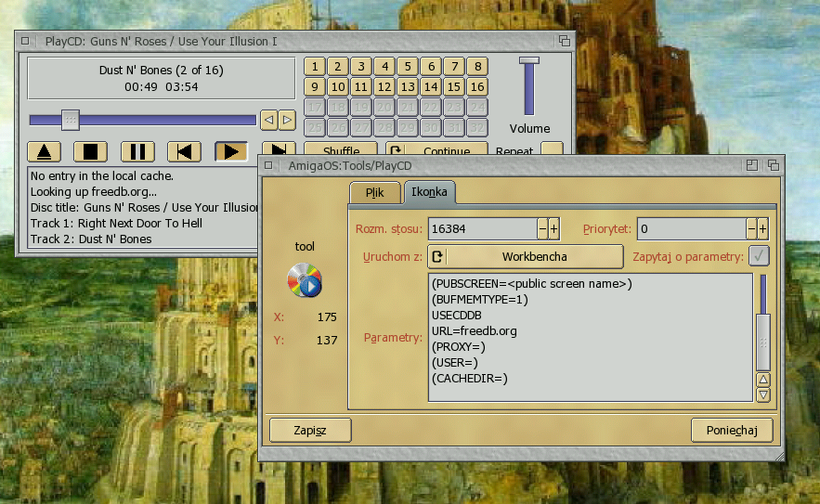Select track 3 button
This screenshot has height=504, width=820.
[361, 67]
